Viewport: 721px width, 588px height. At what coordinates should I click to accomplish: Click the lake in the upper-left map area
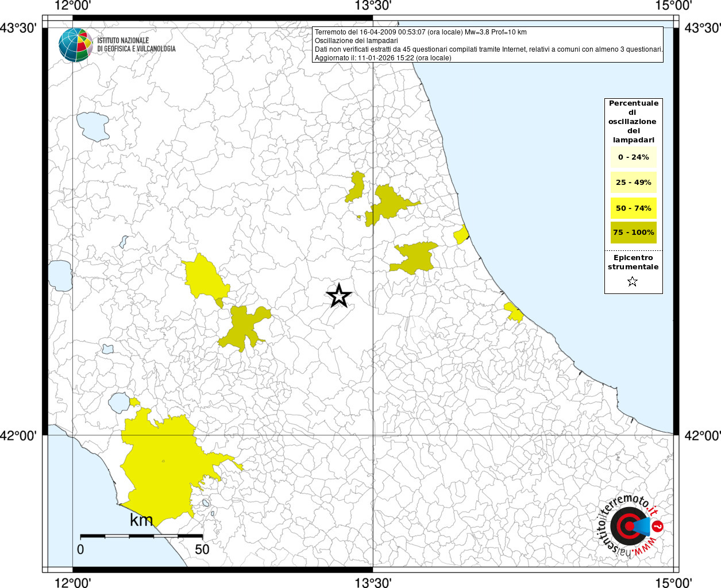click(93, 126)
